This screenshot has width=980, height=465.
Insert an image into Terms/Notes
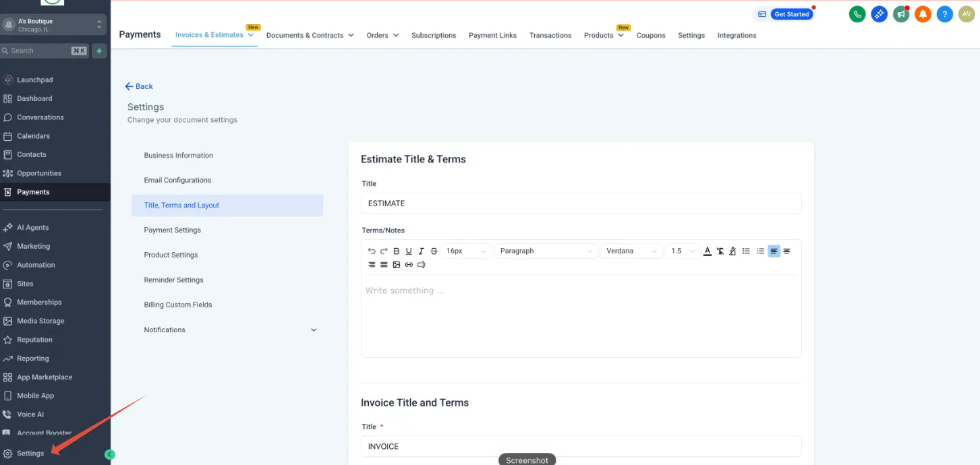(x=397, y=265)
